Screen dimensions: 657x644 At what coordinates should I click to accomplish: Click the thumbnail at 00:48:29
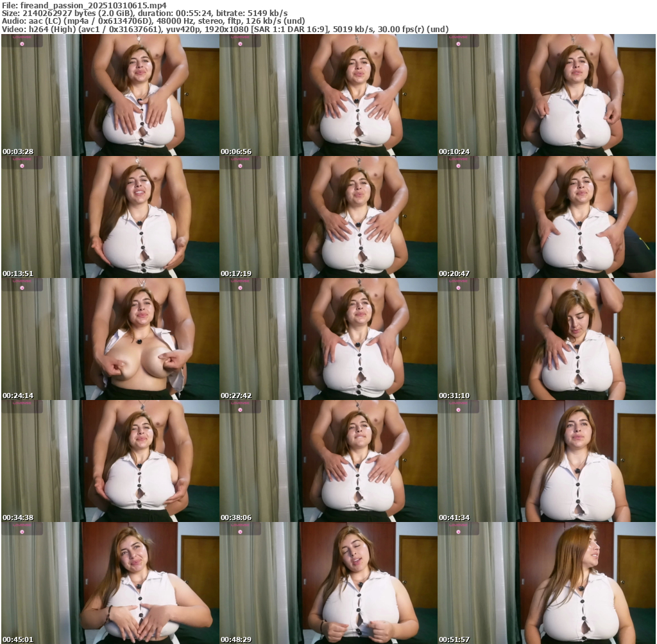pos(328,583)
